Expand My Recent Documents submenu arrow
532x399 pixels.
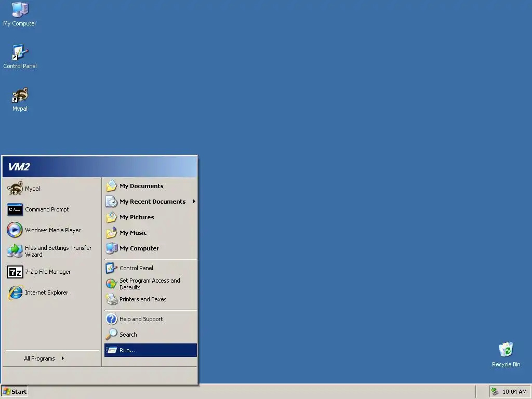click(194, 202)
